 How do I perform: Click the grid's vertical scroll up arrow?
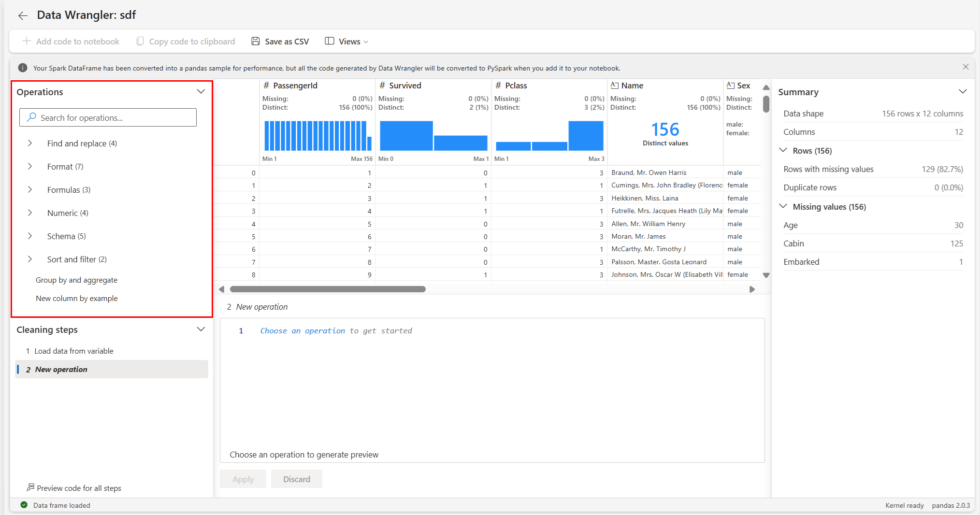(x=766, y=87)
